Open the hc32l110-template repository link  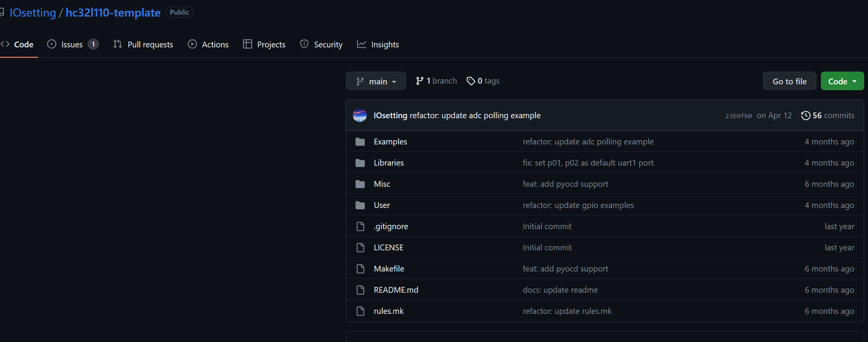point(113,13)
